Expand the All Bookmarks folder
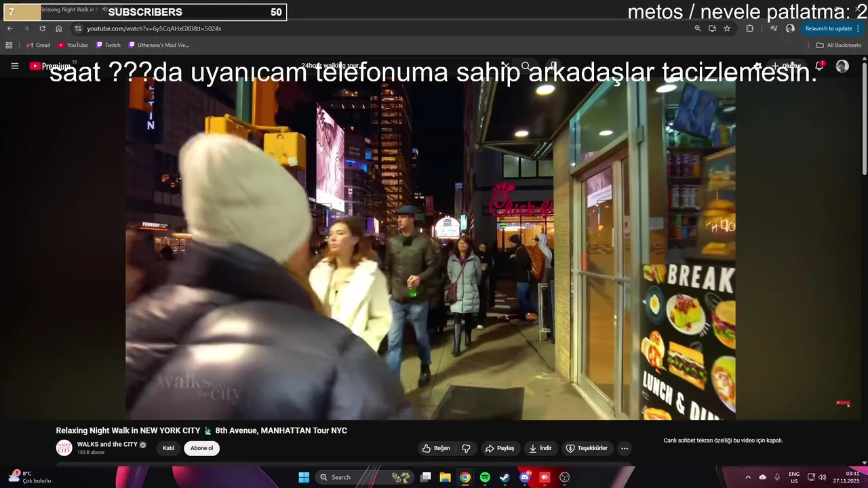The height and width of the screenshot is (488, 868). pos(839,45)
